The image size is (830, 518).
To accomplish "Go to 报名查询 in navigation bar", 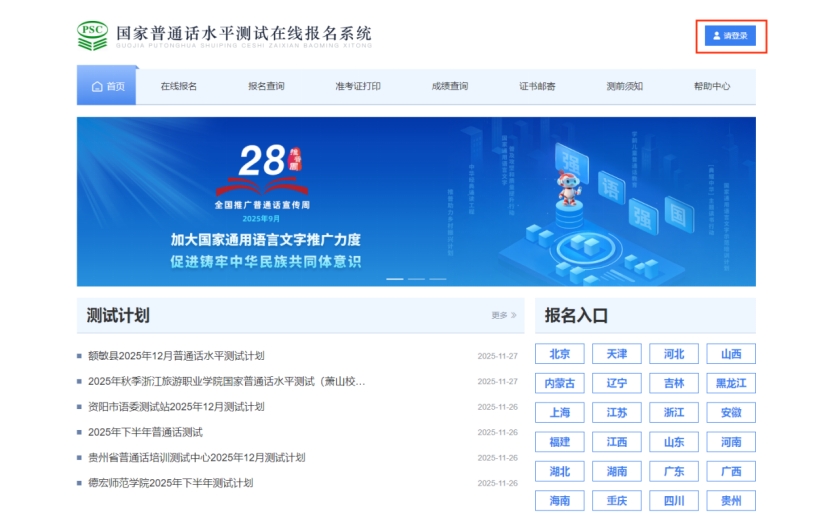I will point(266,86).
